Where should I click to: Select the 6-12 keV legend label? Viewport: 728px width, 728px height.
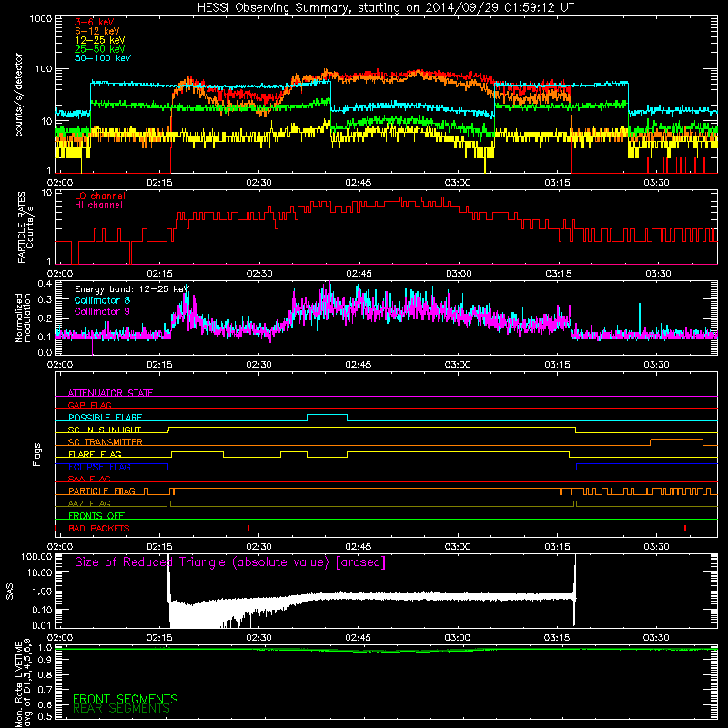coord(96,31)
